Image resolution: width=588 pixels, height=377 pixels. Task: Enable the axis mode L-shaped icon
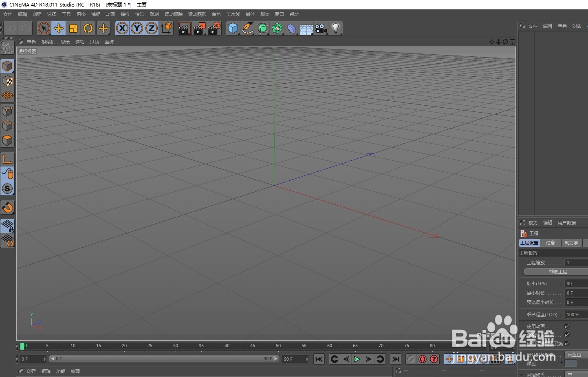tap(7, 159)
